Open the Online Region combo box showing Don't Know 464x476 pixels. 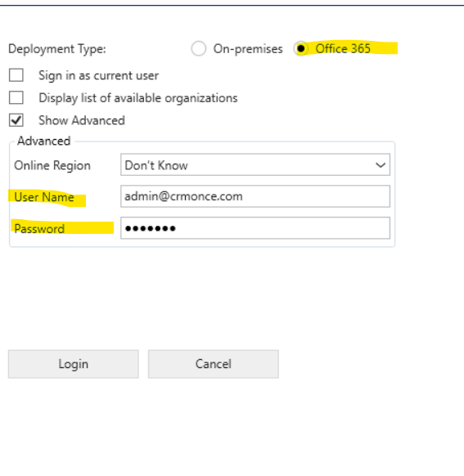click(x=255, y=165)
